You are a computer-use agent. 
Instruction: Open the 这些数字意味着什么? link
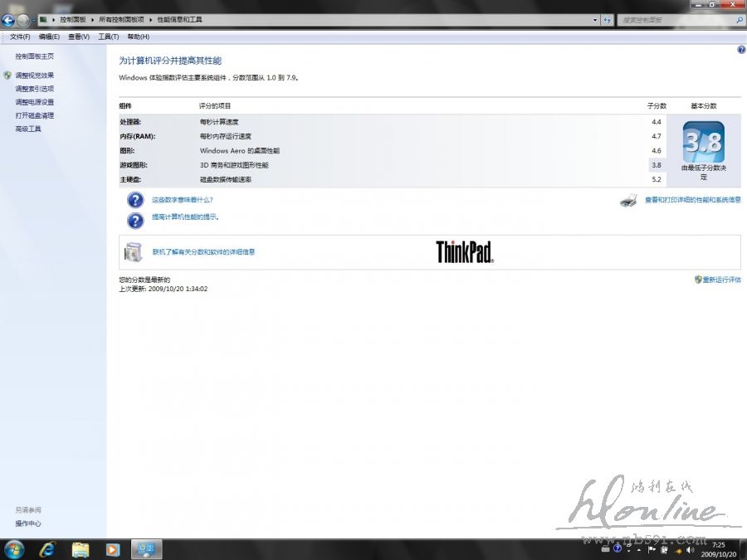click(x=183, y=200)
